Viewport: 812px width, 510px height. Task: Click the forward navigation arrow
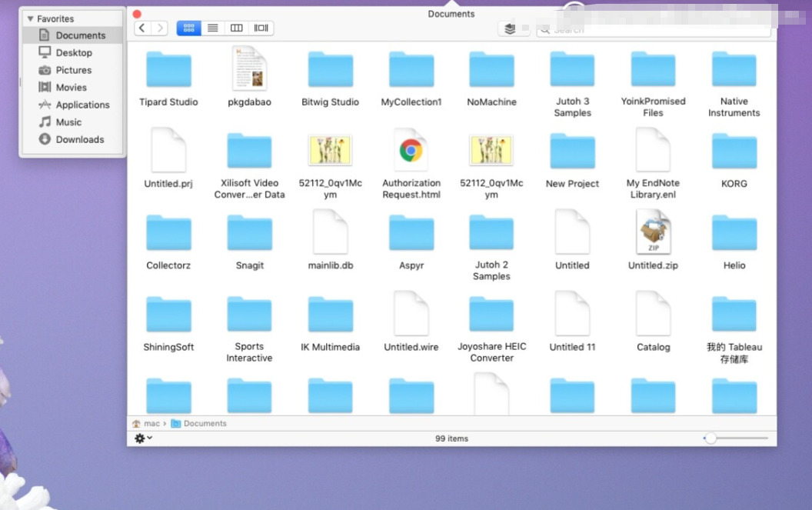click(x=160, y=28)
